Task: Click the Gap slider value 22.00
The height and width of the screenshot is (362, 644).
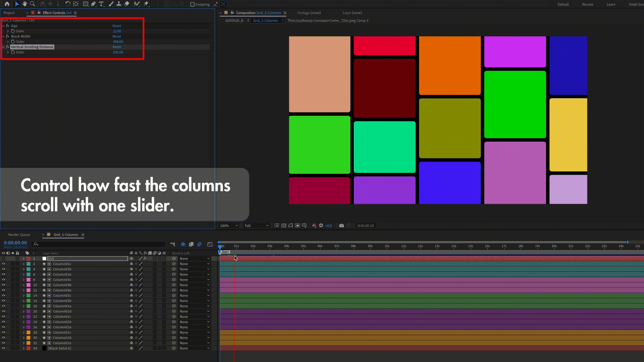Action: coord(117,31)
